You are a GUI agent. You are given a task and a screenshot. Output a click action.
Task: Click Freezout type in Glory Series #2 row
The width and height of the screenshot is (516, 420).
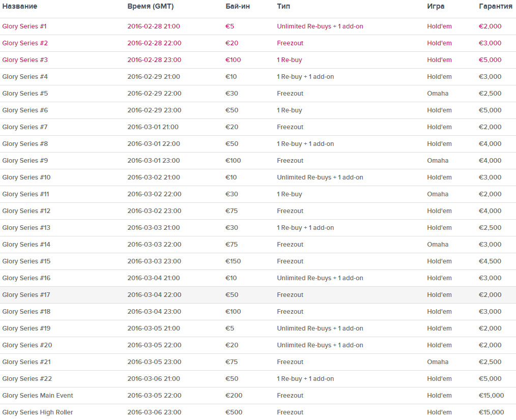coord(290,43)
